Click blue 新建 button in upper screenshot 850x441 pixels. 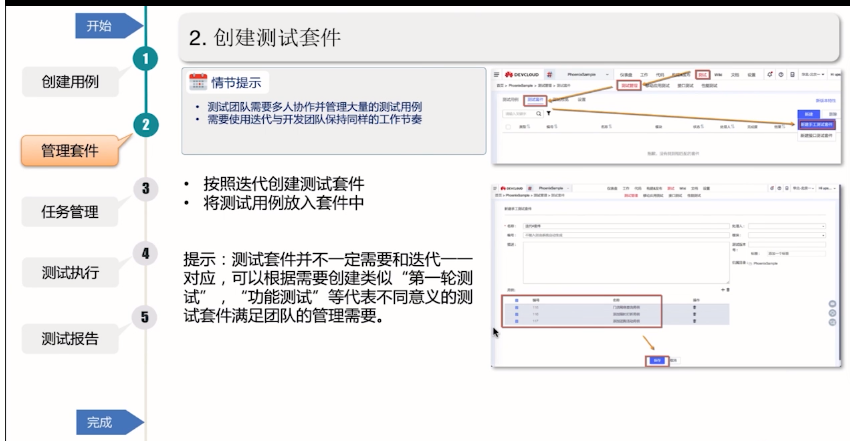coord(808,114)
